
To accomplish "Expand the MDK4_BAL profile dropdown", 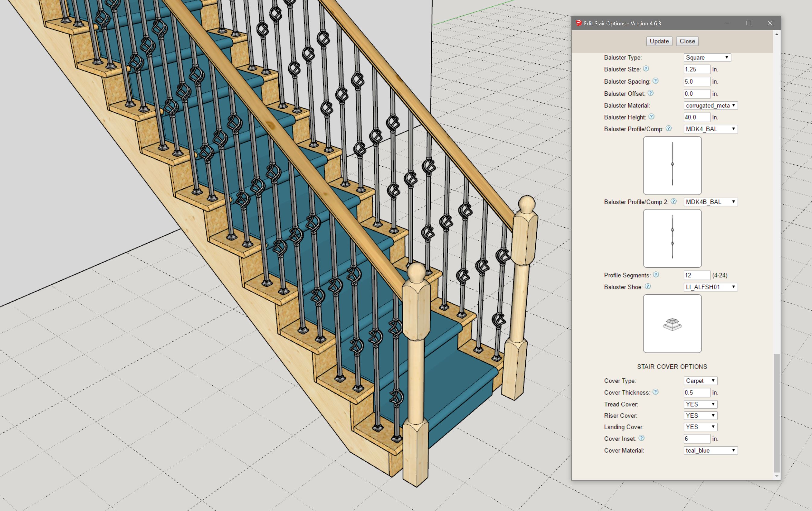I will pyautogui.click(x=711, y=129).
